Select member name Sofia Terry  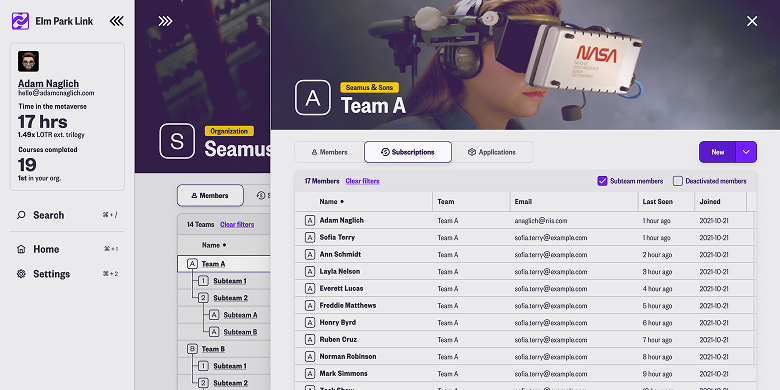337,237
